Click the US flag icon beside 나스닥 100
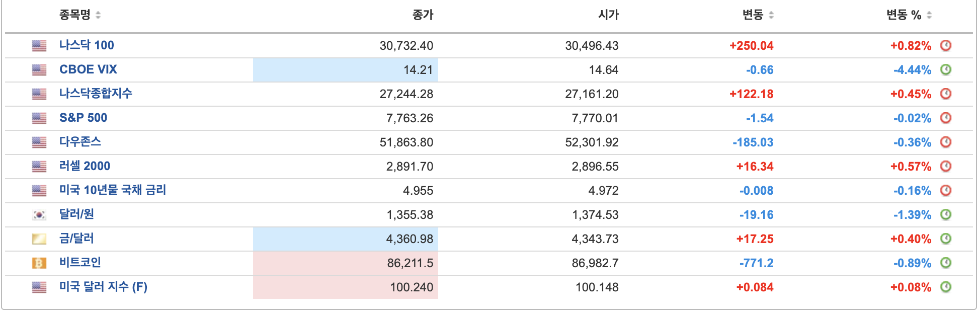The width and height of the screenshot is (980, 314). [39, 46]
